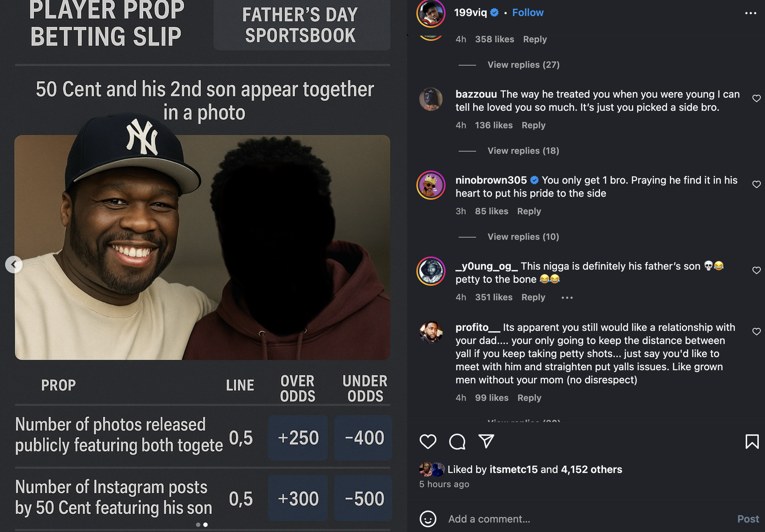Open emoji picker in comment box

click(428, 519)
